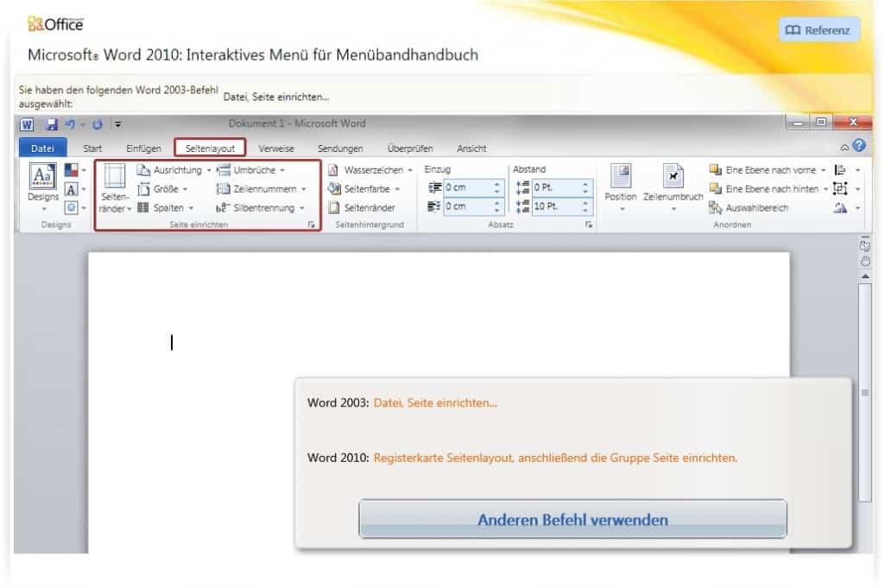Click Eine Ebene nach hinten

point(764,189)
